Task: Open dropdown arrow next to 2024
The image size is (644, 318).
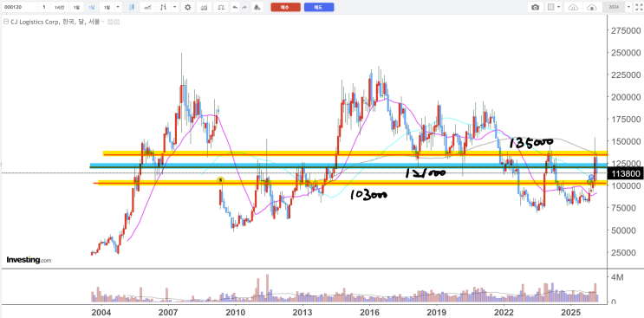Action: (x=628, y=7)
